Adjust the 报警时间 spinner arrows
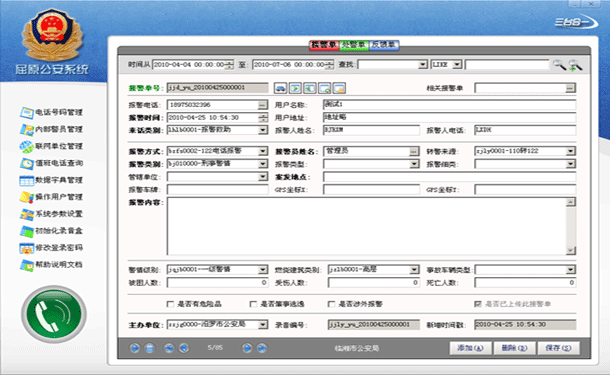The width and height of the screenshot is (610, 375). coord(263,117)
